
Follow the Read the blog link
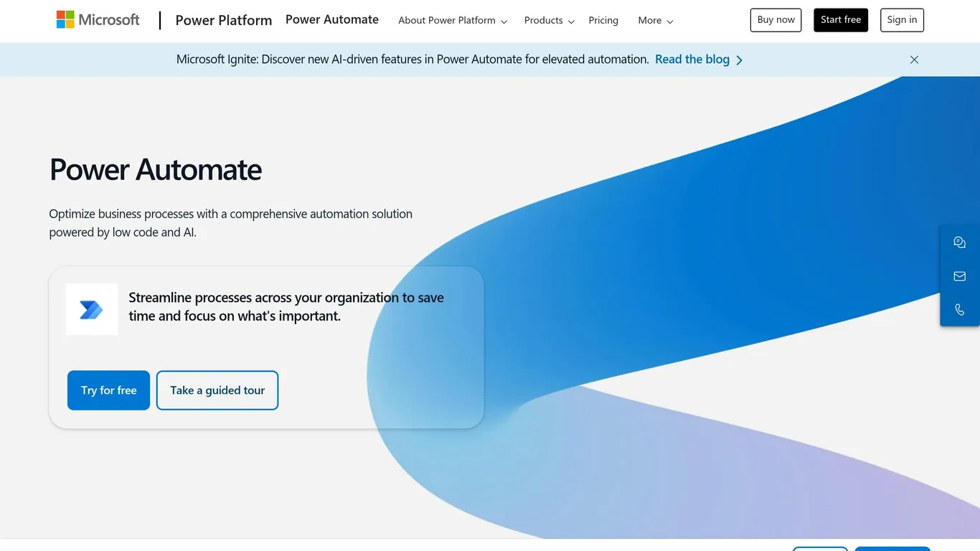tap(692, 60)
